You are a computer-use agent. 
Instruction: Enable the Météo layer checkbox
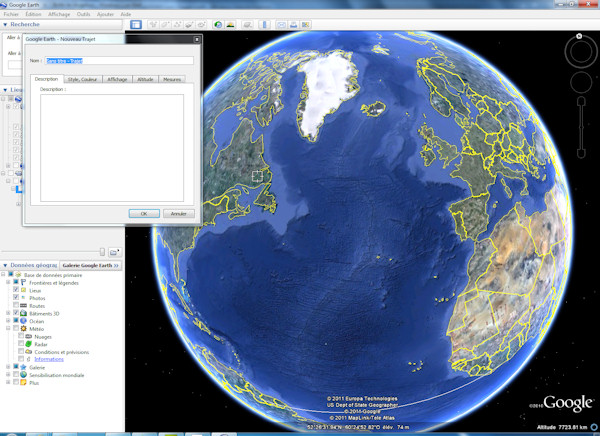(x=16, y=328)
